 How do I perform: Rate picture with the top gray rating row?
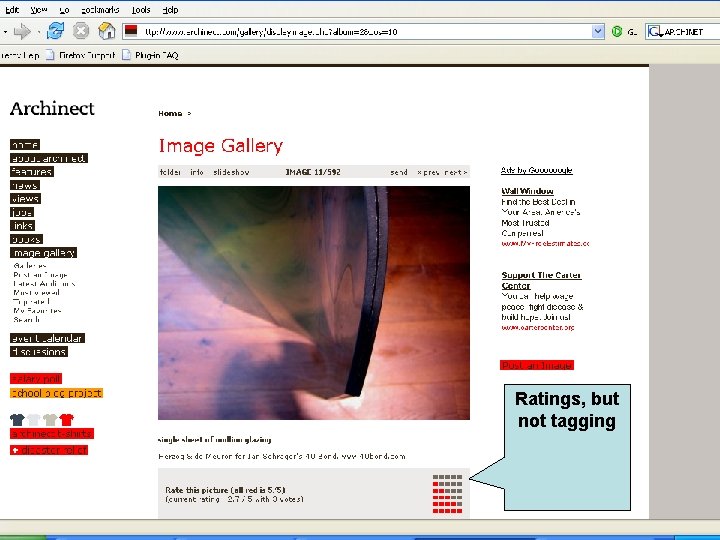(447, 478)
